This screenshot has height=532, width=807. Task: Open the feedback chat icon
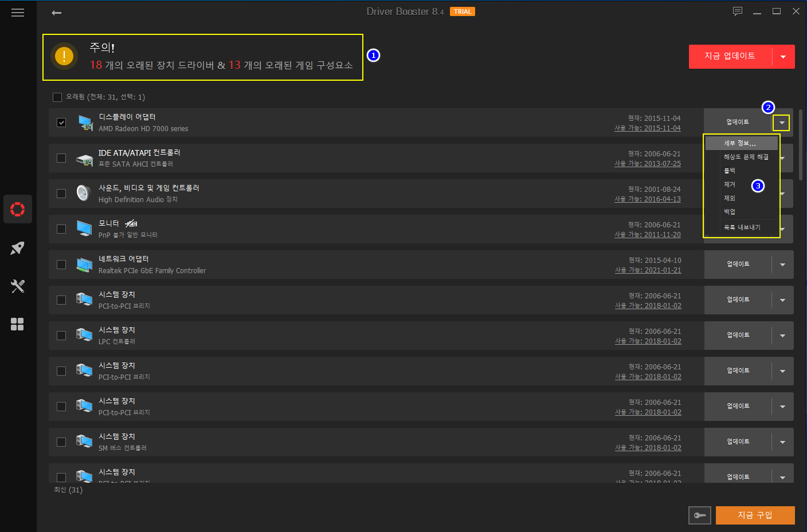tap(738, 11)
